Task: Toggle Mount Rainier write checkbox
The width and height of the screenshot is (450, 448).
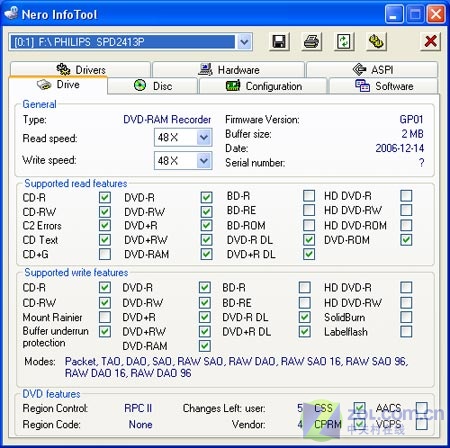Action: click(x=105, y=317)
